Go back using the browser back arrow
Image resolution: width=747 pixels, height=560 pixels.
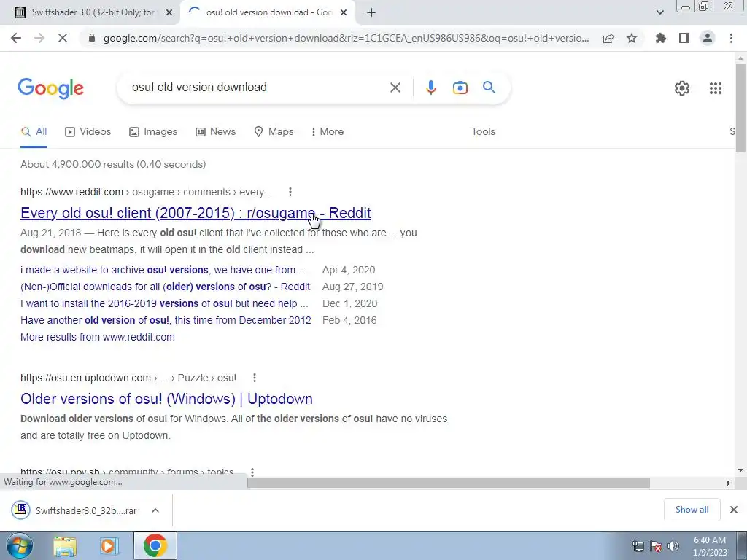click(x=16, y=38)
